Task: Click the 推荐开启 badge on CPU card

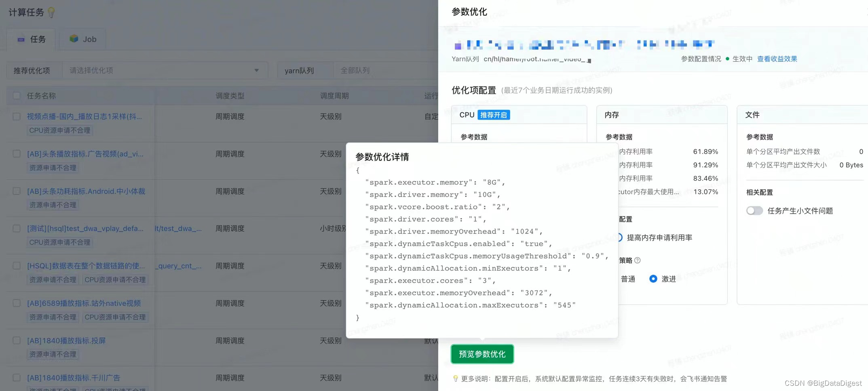Action: point(494,115)
